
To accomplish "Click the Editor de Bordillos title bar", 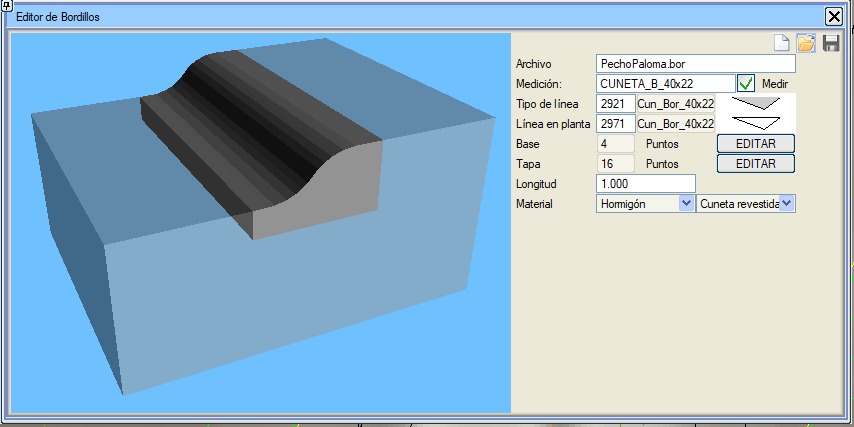I will click(400, 16).
